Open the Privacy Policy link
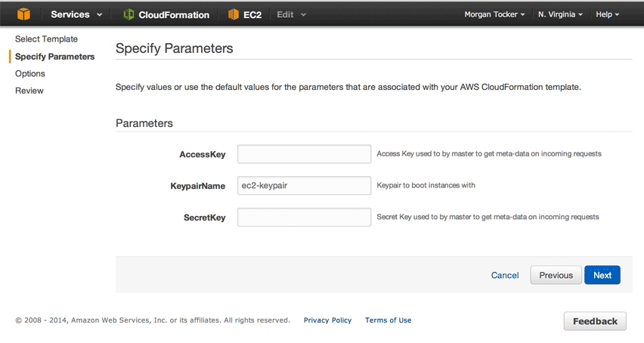This screenshot has height=343, width=644. 327,320
